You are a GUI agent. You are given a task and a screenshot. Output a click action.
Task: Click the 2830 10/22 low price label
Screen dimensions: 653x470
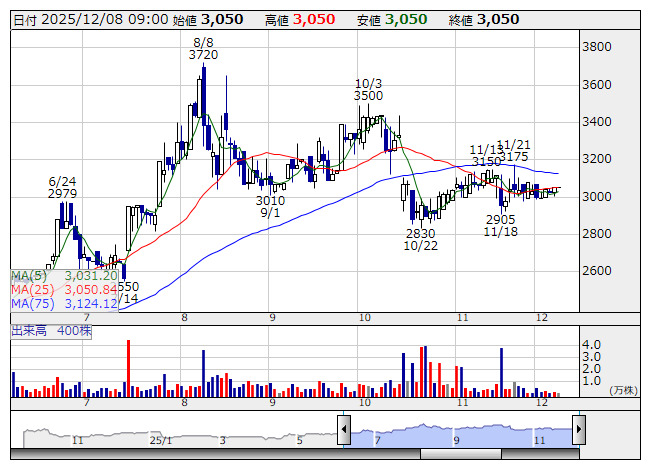(x=420, y=240)
